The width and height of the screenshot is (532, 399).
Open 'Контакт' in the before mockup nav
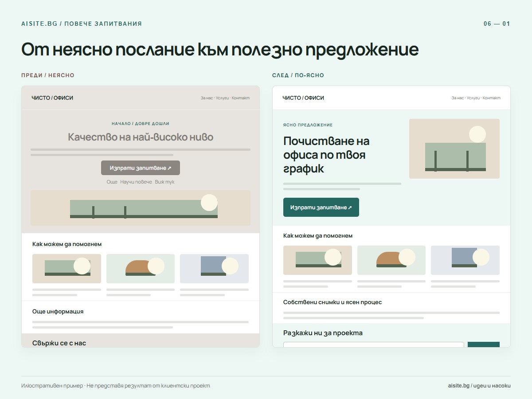(x=241, y=98)
